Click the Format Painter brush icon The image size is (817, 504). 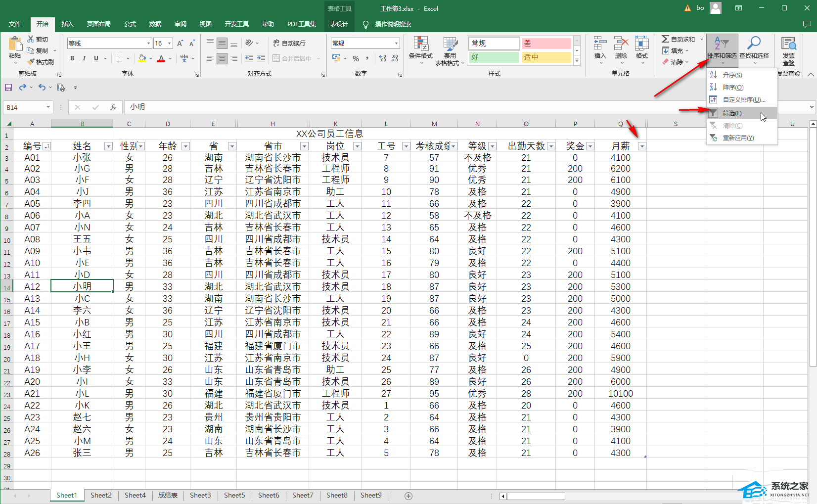(x=31, y=62)
